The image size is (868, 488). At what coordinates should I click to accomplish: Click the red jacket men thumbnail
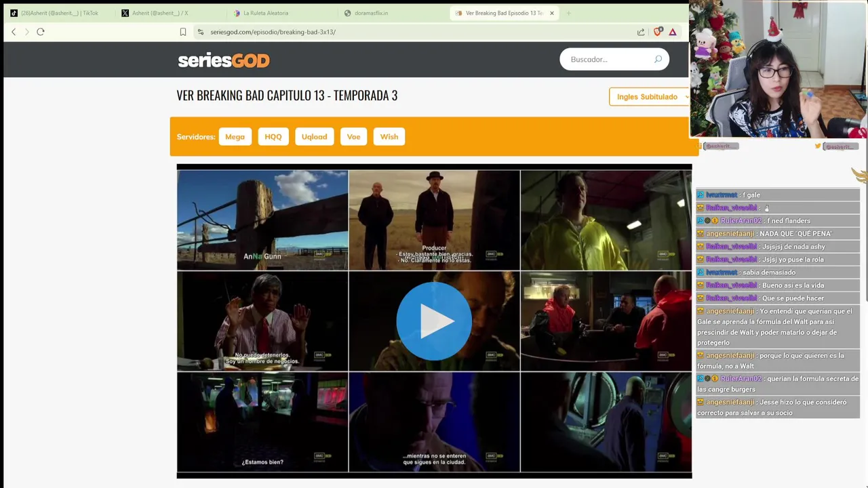(x=606, y=321)
